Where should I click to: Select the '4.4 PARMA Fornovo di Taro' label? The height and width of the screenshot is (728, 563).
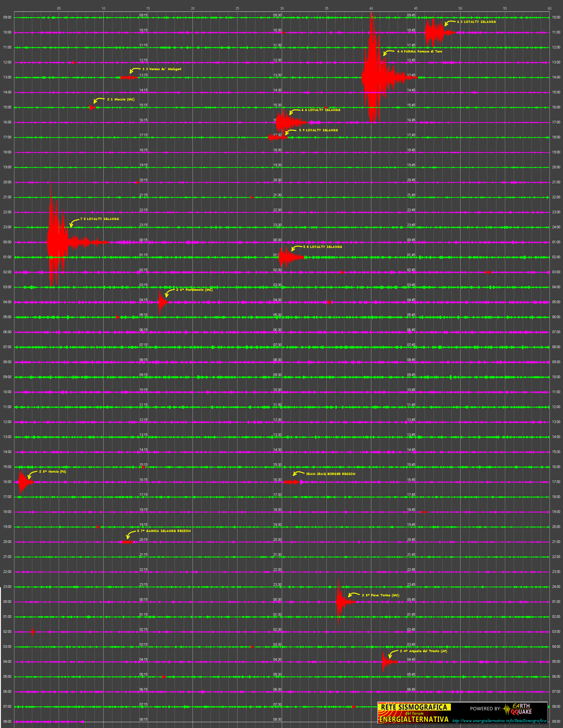tap(420, 52)
